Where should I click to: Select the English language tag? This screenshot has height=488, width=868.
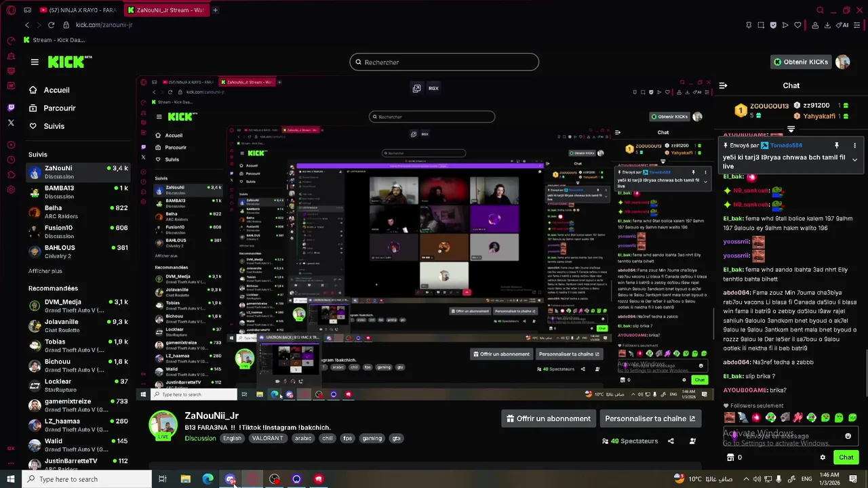[x=232, y=439]
